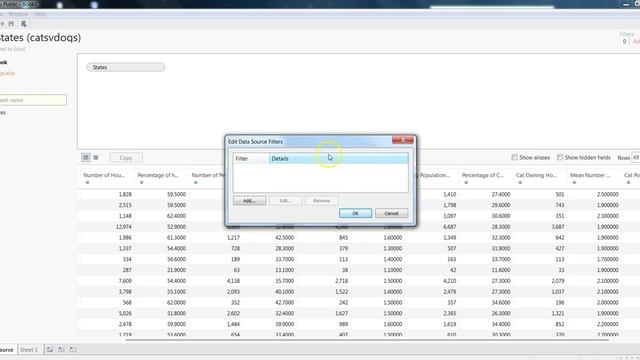Click the horizontal scrollbar below the data grid
Viewport: 640px width, 360px height.
[x=367, y=340]
